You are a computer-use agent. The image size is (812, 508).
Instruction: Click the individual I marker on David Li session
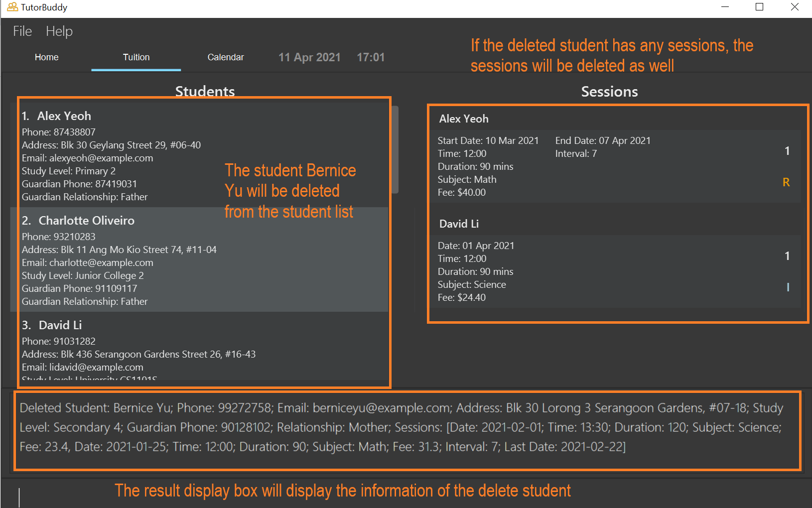788,287
